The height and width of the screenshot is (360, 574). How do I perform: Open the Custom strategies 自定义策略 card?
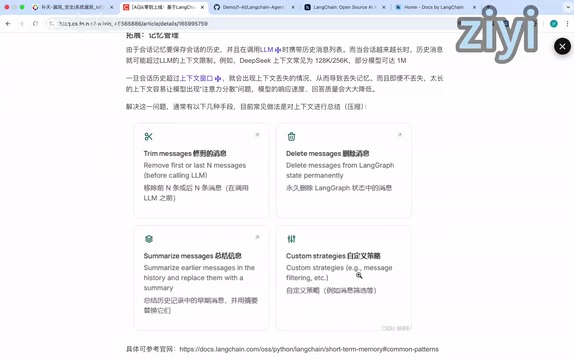click(x=344, y=278)
